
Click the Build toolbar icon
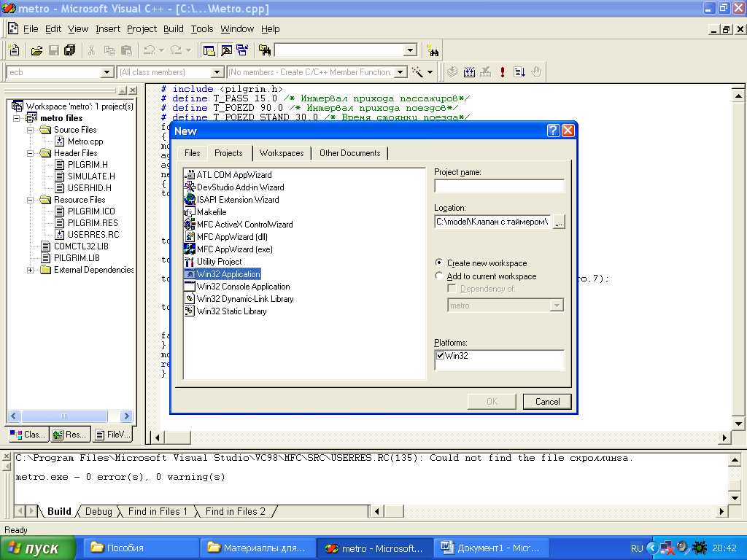[x=469, y=72]
